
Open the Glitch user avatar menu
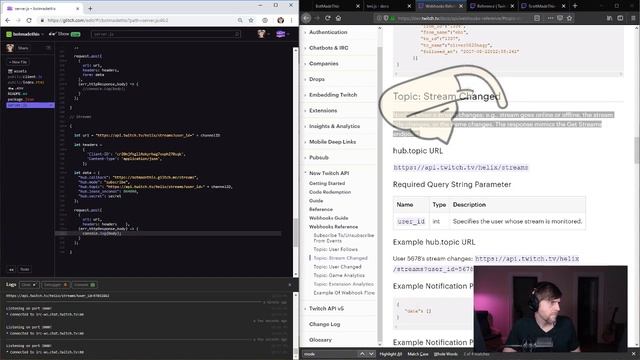click(263, 34)
